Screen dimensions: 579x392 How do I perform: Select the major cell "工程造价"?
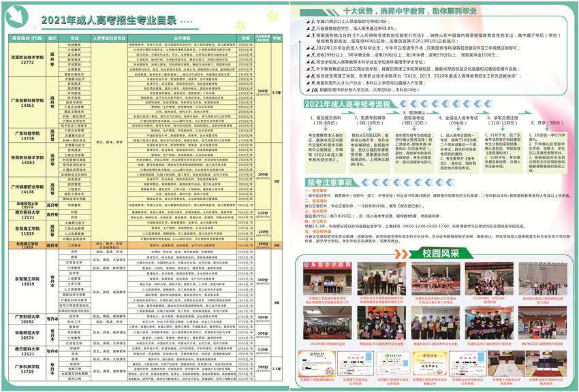(x=75, y=189)
